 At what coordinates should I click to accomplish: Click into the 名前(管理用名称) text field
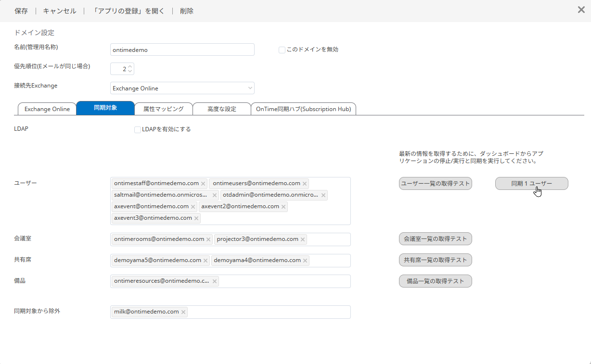pos(182,50)
